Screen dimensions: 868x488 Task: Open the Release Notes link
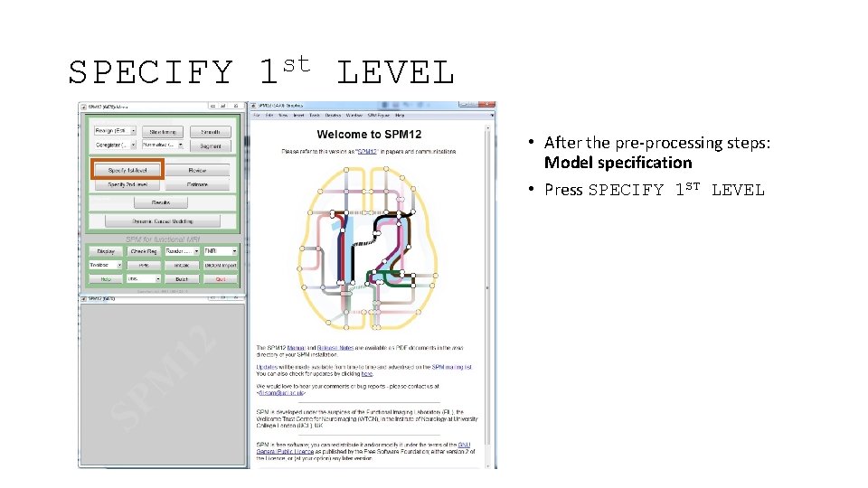pyautogui.click(x=335, y=348)
